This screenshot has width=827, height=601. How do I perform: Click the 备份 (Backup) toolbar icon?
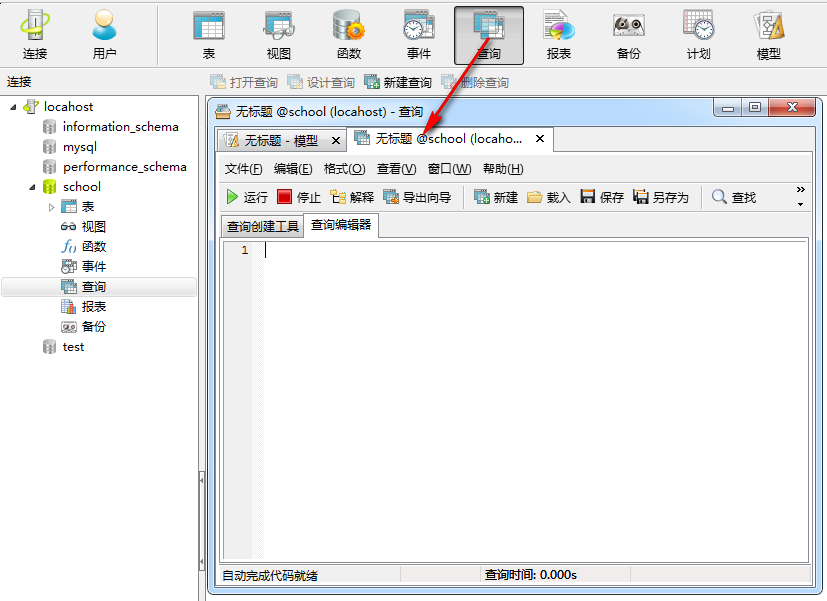point(628,34)
